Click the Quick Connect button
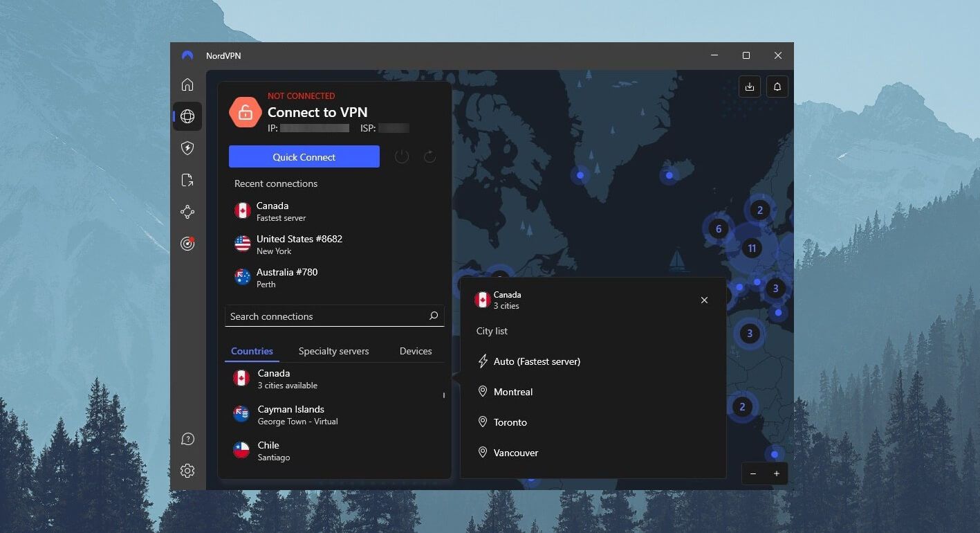 304,156
